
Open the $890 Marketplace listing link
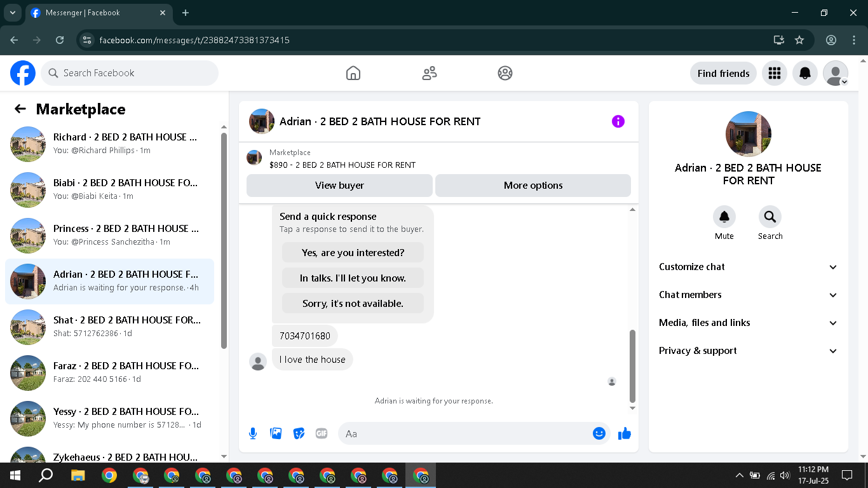point(342,165)
